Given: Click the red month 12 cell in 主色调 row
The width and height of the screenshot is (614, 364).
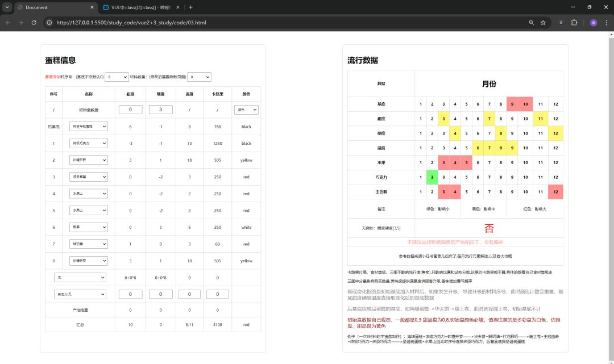Looking at the screenshot, I should click(555, 192).
